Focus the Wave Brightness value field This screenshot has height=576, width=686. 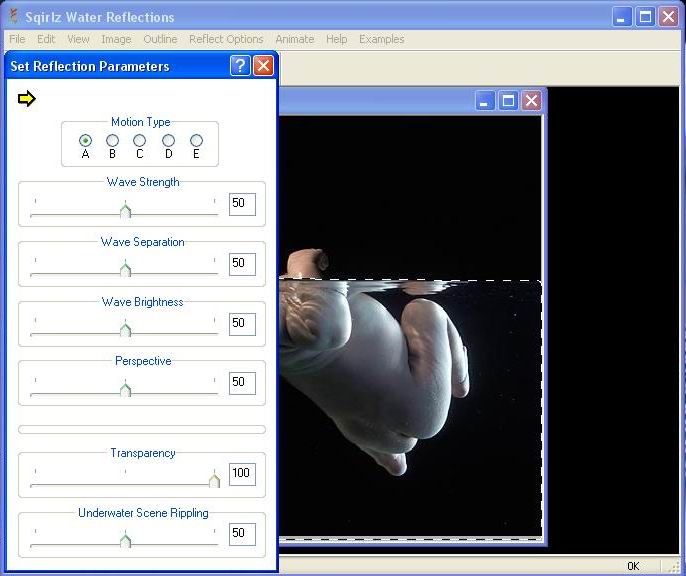pos(242,324)
